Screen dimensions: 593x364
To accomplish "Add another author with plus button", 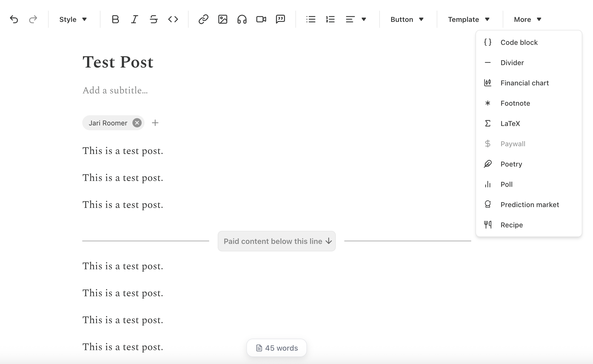I will pos(155,123).
